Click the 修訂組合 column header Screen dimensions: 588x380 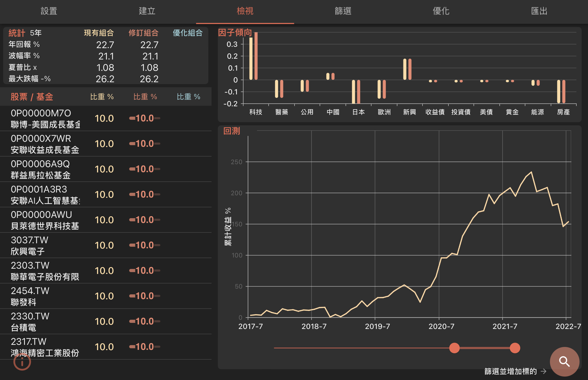click(x=144, y=33)
